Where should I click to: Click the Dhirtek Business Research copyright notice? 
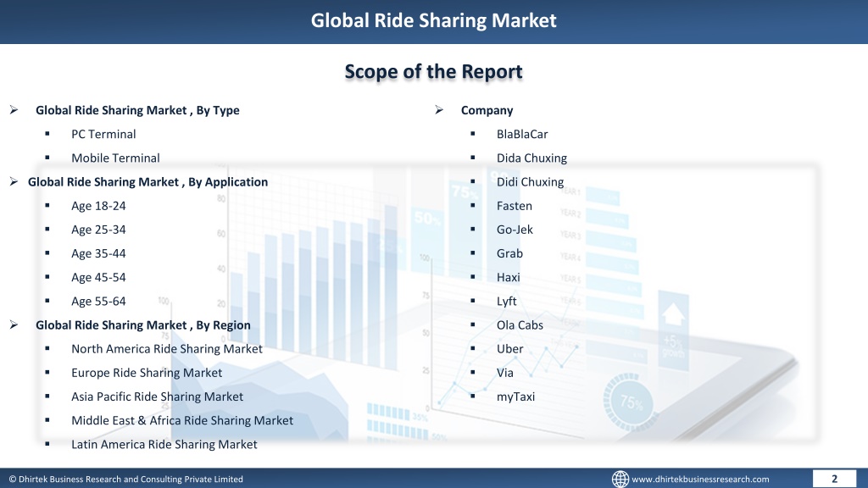click(x=125, y=480)
